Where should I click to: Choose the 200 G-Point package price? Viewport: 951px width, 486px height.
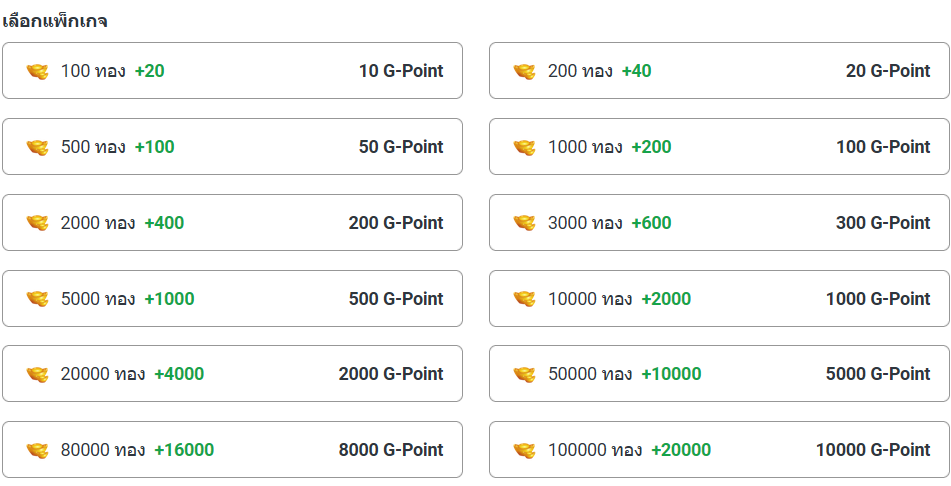point(396,223)
